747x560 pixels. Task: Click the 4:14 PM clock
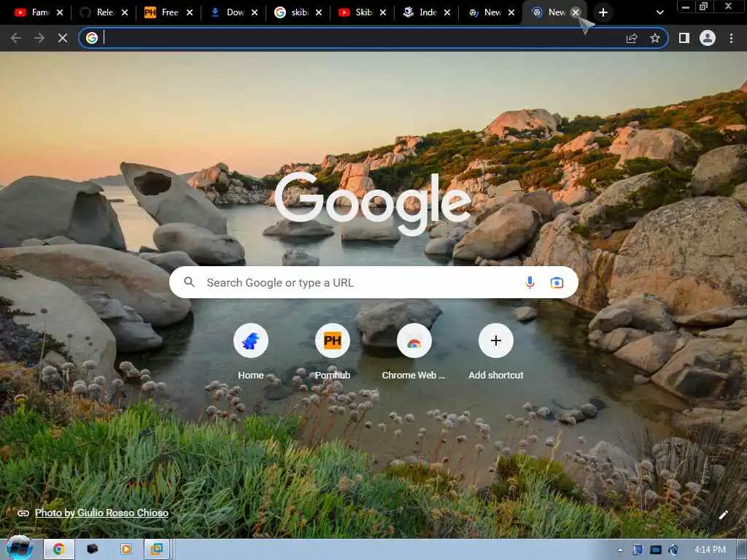pyautogui.click(x=710, y=550)
